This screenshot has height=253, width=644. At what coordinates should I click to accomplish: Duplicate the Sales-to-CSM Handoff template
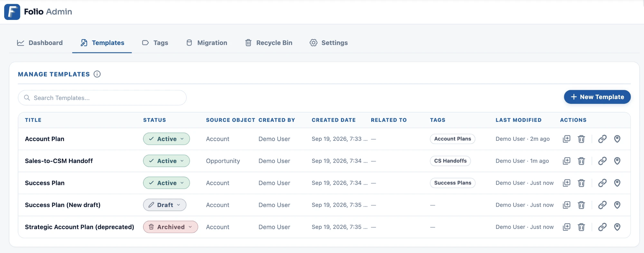point(566,161)
